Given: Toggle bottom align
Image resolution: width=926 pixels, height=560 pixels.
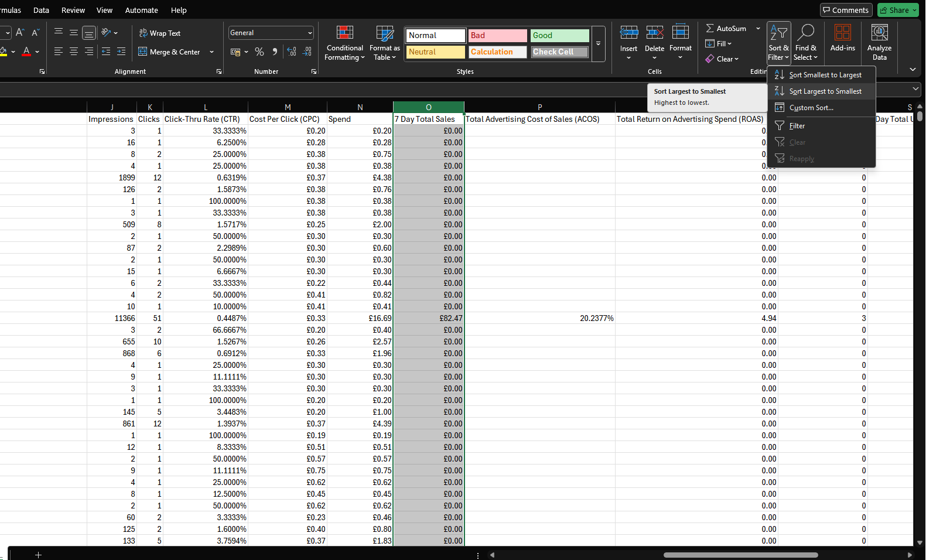Looking at the screenshot, I should 89,32.
